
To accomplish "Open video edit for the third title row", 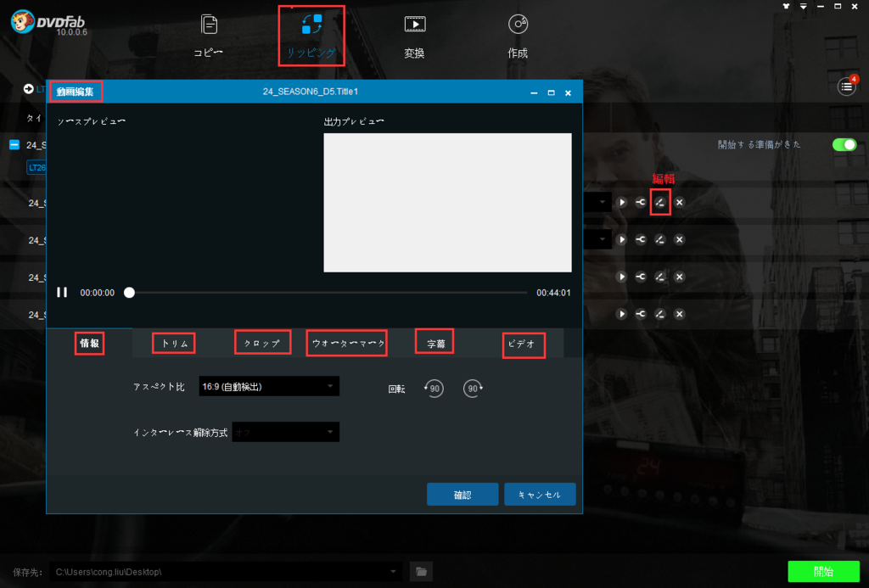I will tap(659, 277).
